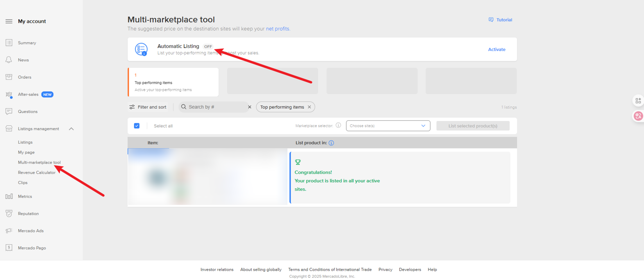Click the info icon next to Marketplace selector
Viewport: 644px width, 279px height.
338,125
